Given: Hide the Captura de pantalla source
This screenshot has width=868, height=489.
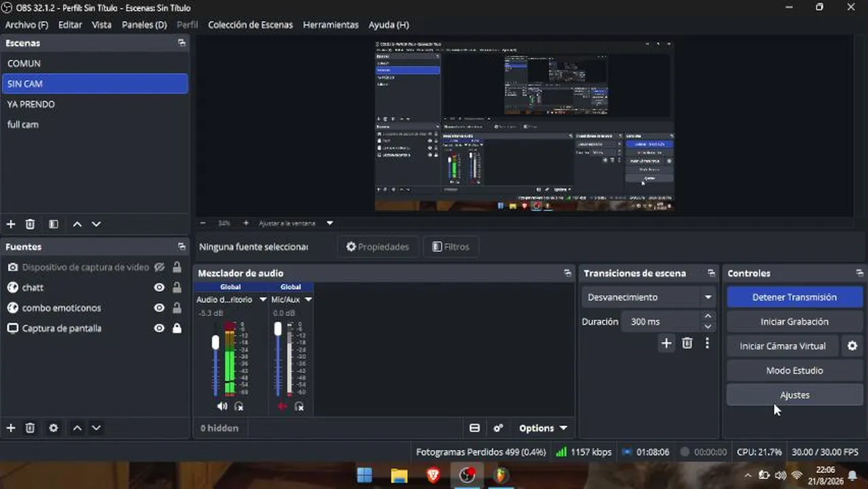Looking at the screenshot, I should pos(159,328).
